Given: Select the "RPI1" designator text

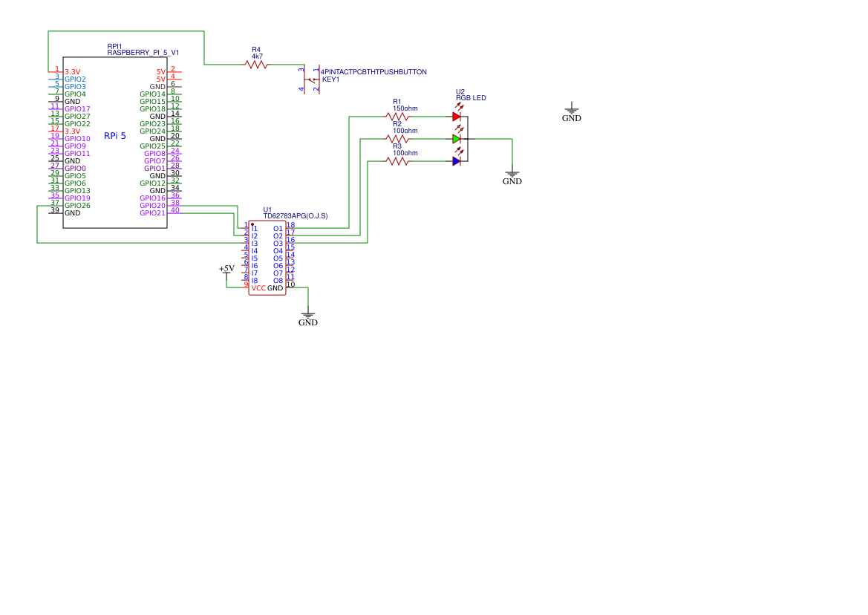Looking at the screenshot, I should (114, 47).
